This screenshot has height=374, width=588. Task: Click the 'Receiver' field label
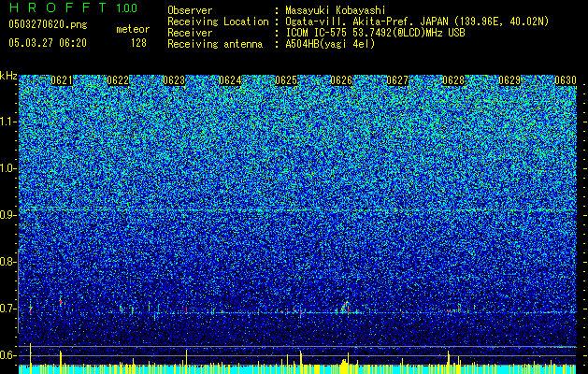pos(190,33)
